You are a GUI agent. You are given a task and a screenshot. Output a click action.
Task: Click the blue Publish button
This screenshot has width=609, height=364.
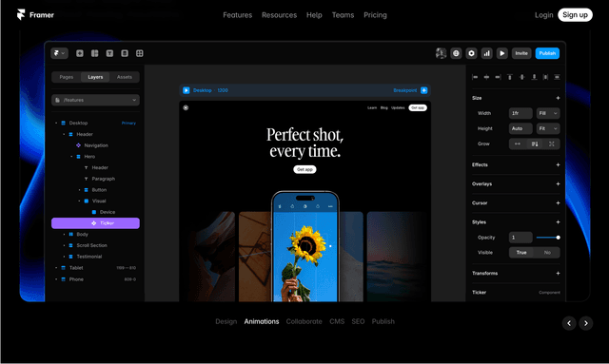[547, 53]
